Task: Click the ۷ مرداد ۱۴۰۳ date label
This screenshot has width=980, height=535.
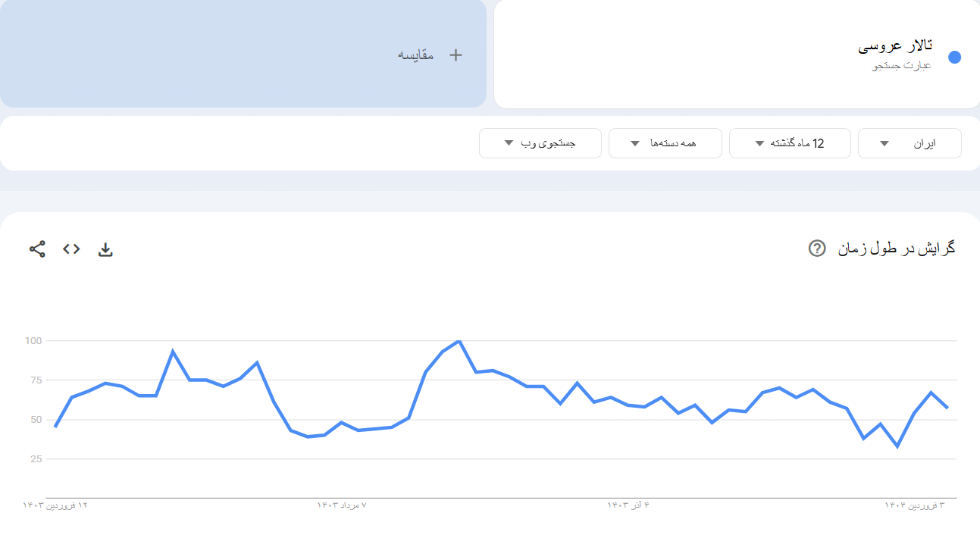Action: (342, 505)
